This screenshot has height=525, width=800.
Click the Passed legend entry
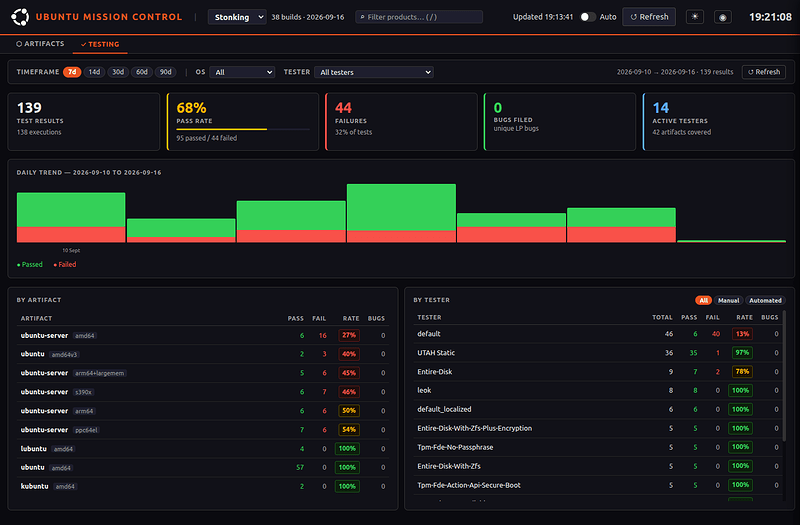pyautogui.click(x=30, y=264)
